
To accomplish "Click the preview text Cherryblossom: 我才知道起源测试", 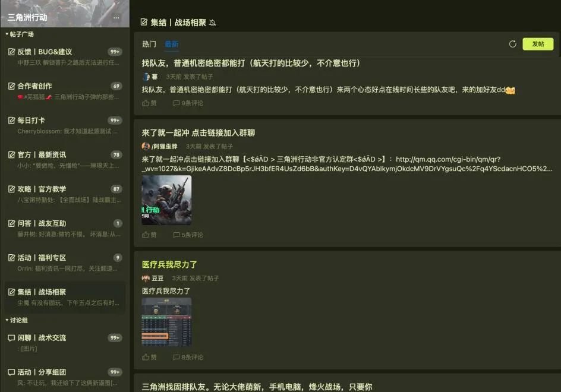I will [67, 132].
